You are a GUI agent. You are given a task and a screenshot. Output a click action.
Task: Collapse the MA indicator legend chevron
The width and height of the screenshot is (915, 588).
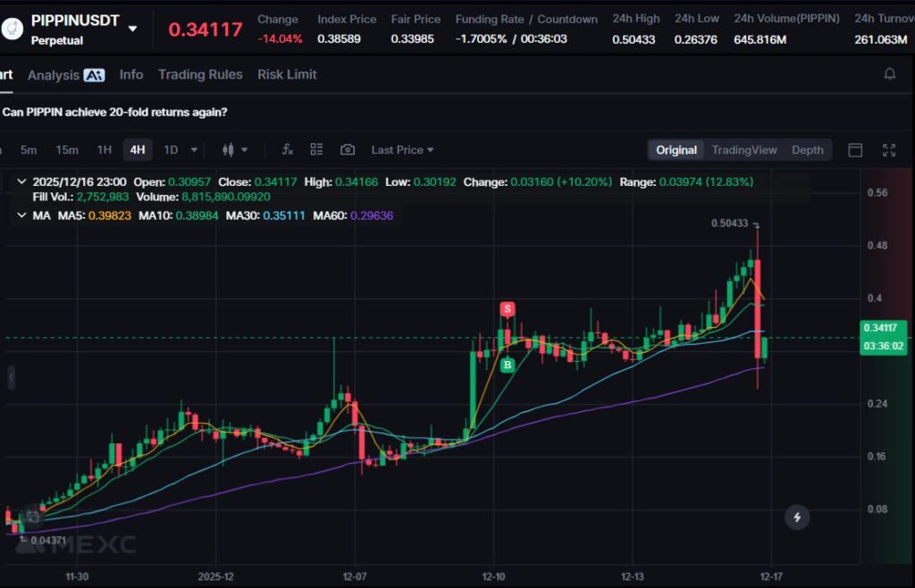[22, 215]
